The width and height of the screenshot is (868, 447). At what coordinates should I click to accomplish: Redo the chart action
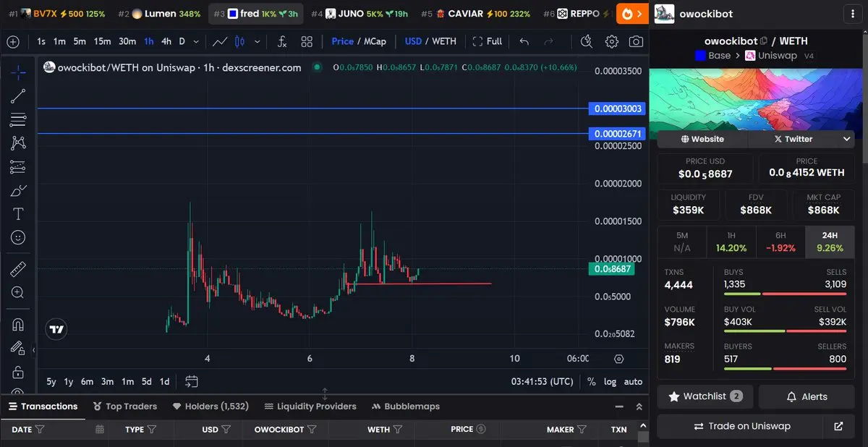tap(549, 41)
